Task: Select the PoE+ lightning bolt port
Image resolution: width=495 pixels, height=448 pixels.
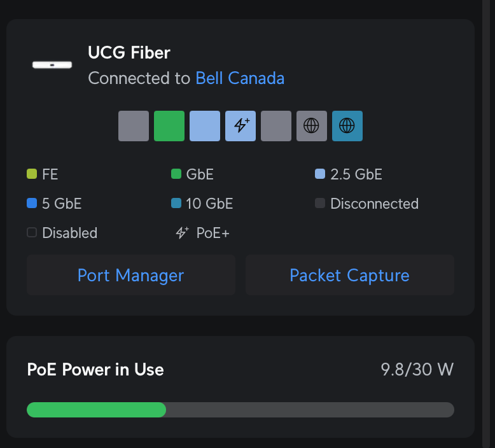Action: (x=241, y=126)
